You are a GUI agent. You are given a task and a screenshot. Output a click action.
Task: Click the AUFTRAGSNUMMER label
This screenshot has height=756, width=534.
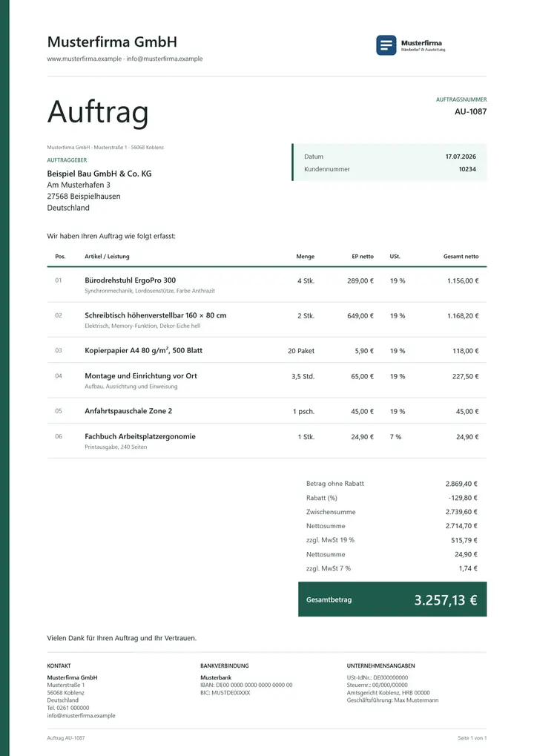click(x=461, y=99)
